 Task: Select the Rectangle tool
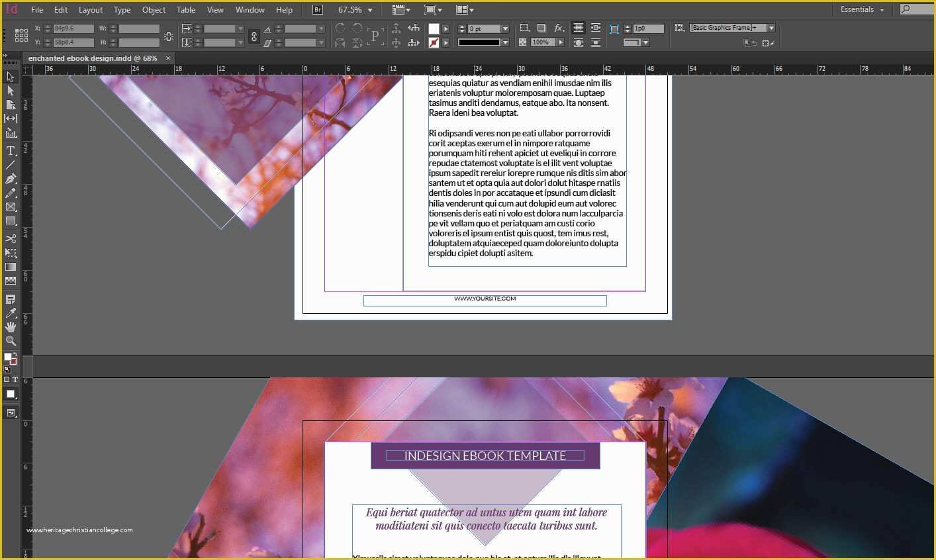tap(11, 221)
